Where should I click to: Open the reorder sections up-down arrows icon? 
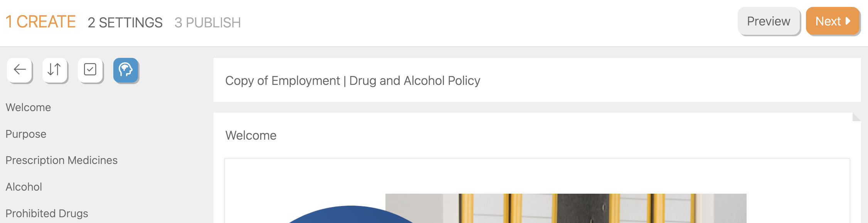(55, 70)
